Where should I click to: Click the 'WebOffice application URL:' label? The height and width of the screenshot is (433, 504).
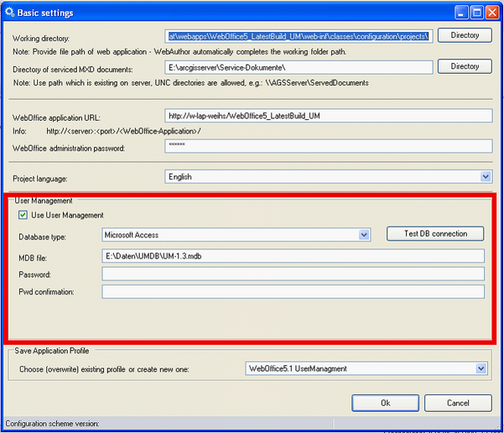coord(56,118)
